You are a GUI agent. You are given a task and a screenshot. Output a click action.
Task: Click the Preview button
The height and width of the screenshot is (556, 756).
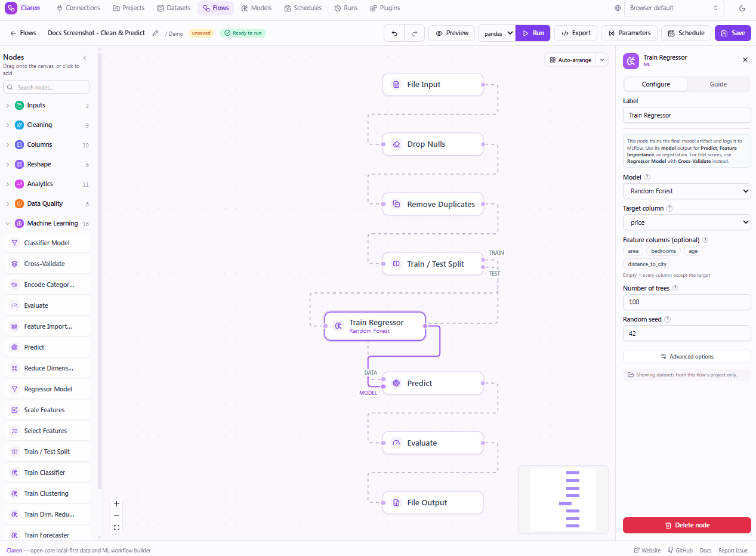click(452, 33)
